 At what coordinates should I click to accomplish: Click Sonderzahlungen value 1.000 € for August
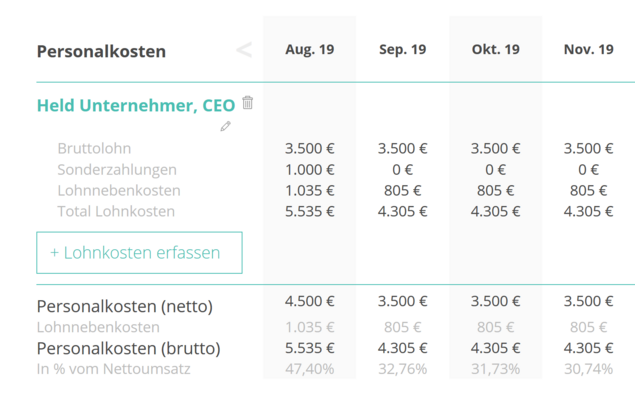click(310, 170)
